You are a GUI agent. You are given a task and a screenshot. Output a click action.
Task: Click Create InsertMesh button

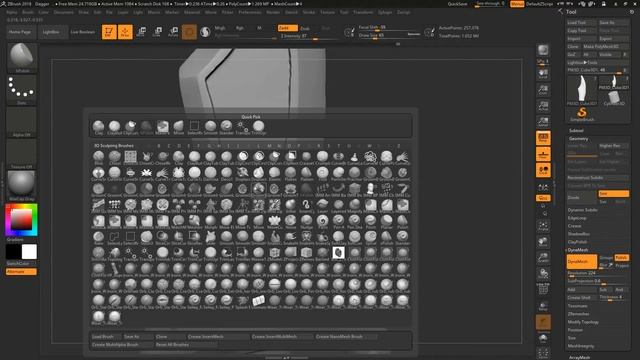[x=218, y=337]
